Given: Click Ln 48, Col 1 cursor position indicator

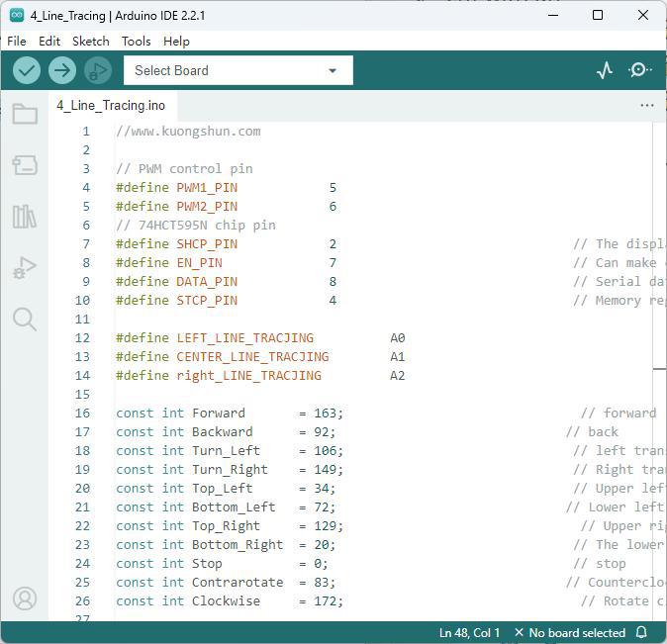Looking at the screenshot, I should click(469, 632).
